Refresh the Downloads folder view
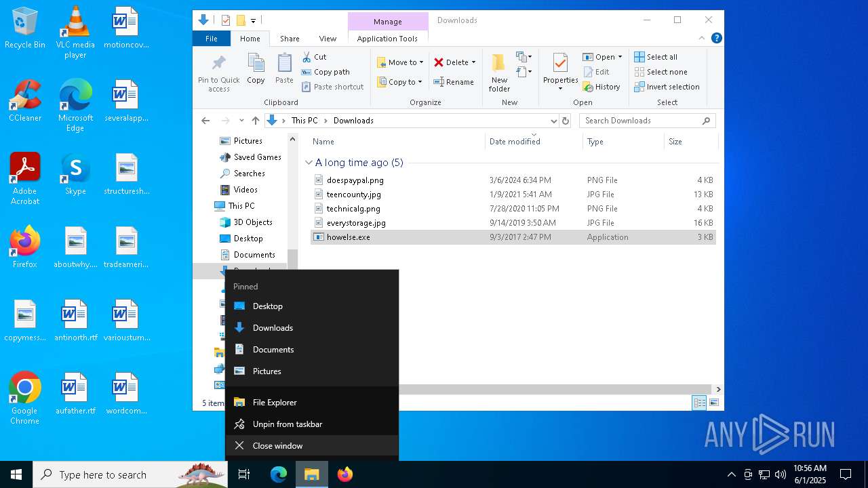The height and width of the screenshot is (488, 868). (566, 121)
